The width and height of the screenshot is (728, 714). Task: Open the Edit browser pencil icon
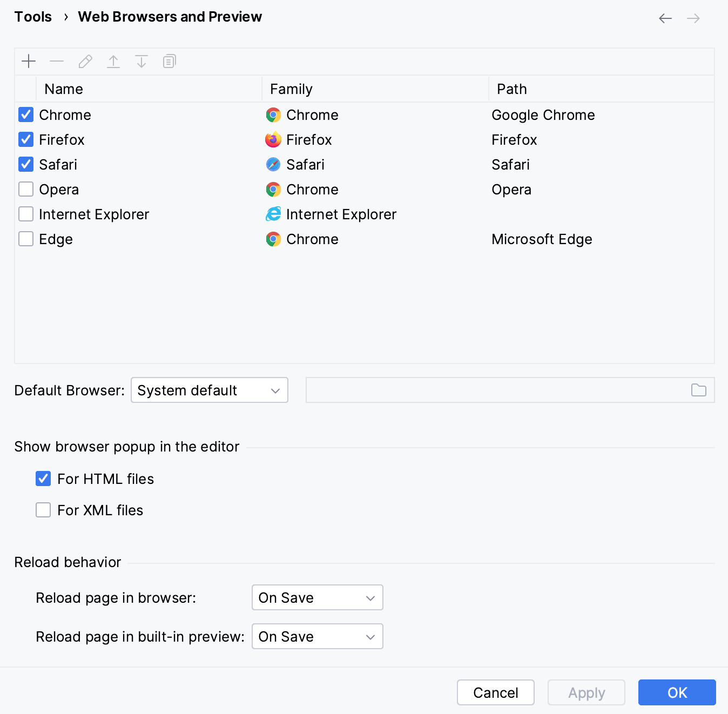pos(85,61)
